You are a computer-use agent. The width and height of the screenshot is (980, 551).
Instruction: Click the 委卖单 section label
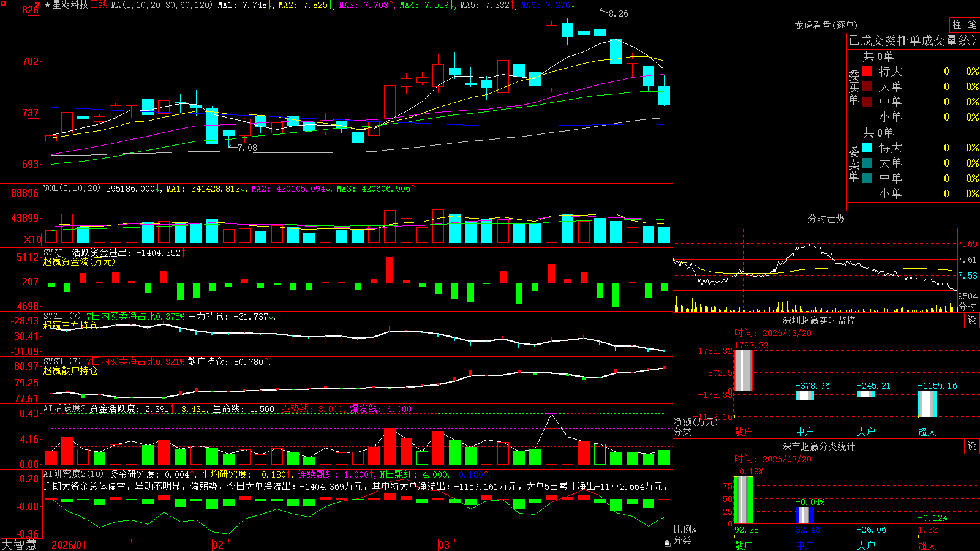coord(854,163)
